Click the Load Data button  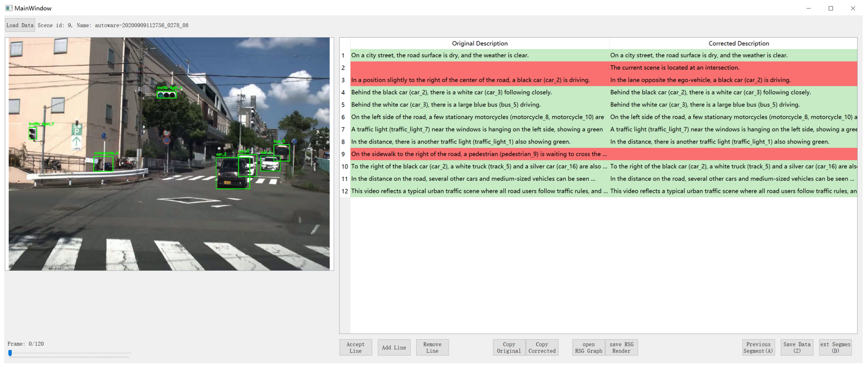19,25
